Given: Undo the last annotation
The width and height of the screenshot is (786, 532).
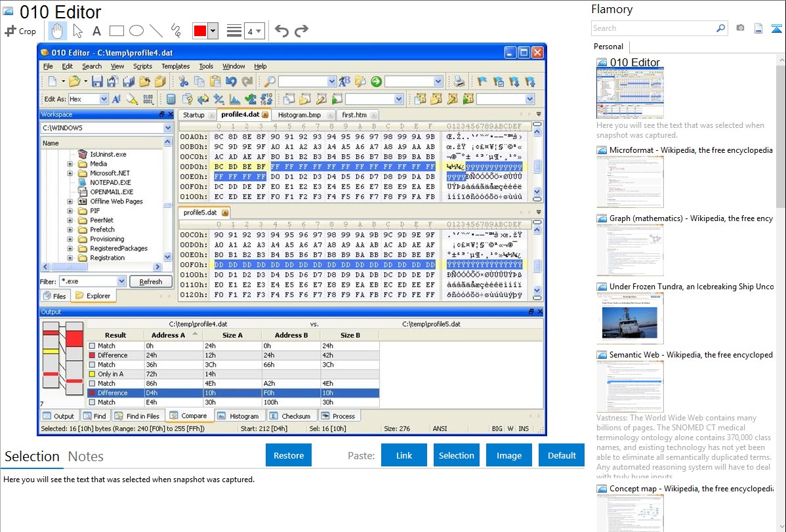Looking at the screenshot, I should [x=281, y=31].
